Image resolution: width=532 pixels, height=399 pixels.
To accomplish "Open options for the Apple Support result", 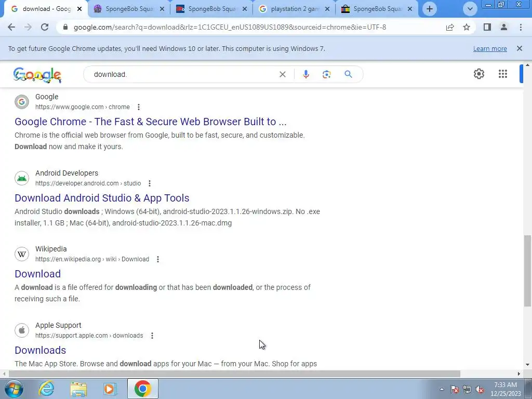I will click(152, 336).
